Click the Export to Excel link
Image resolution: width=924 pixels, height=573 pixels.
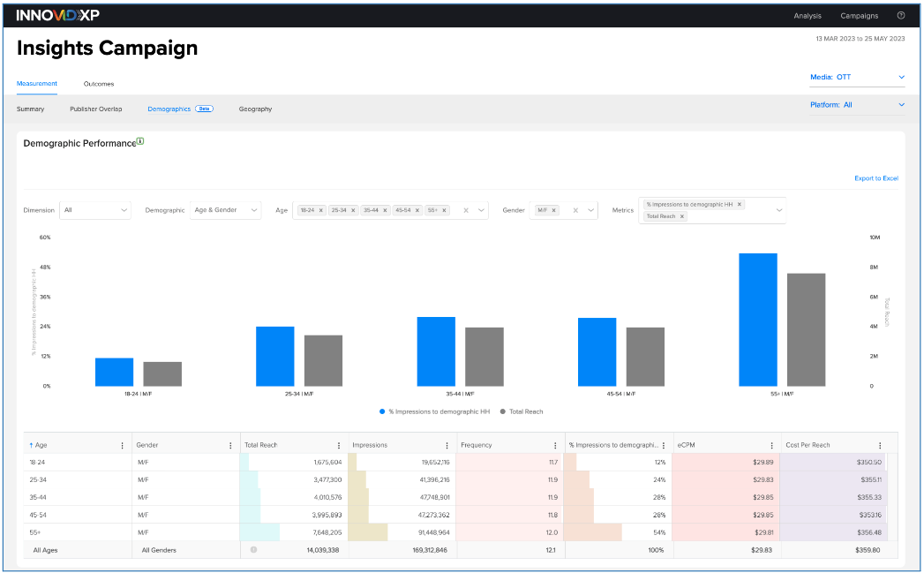[875, 178]
